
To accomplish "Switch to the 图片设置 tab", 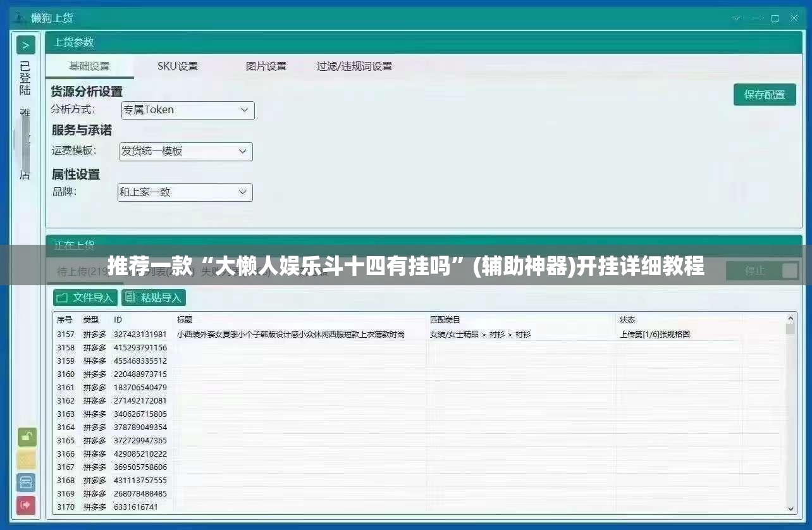I will coord(266,66).
